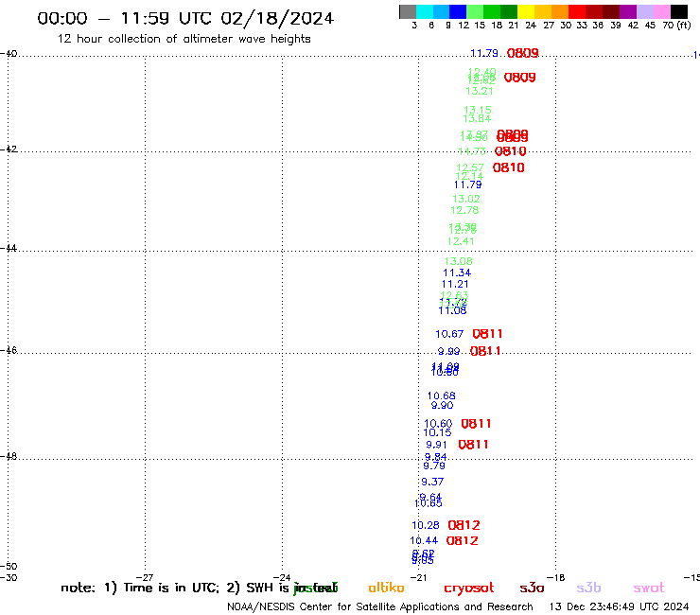Click the 9.90 wave height value
The height and width of the screenshot is (615, 700).
[442, 406]
